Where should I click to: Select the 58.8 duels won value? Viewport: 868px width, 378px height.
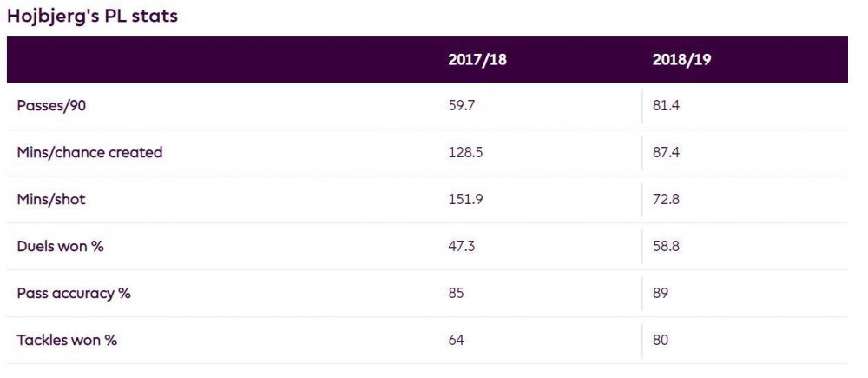pyautogui.click(x=667, y=247)
